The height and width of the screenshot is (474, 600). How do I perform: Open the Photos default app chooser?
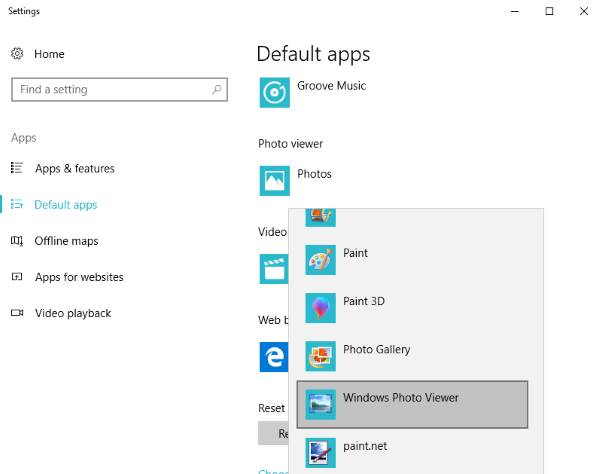pos(314,174)
